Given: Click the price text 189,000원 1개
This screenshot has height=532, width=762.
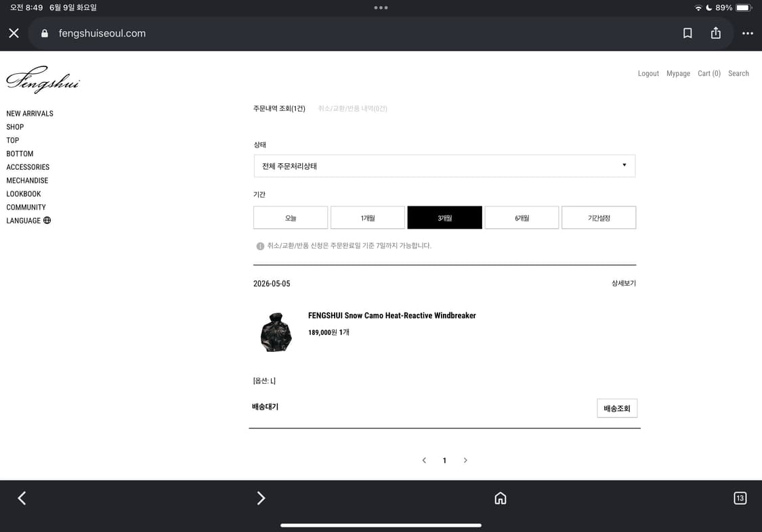Looking at the screenshot, I should point(329,332).
